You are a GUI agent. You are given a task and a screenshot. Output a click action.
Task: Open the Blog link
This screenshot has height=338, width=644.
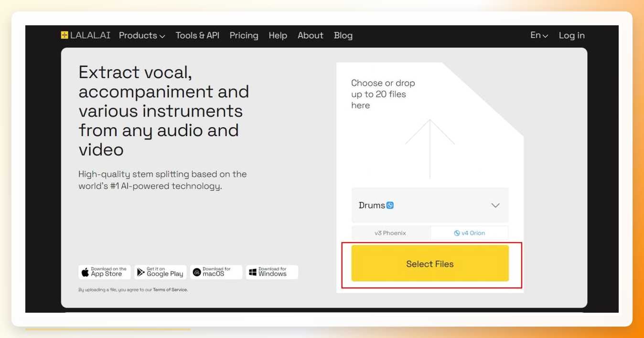[343, 35]
